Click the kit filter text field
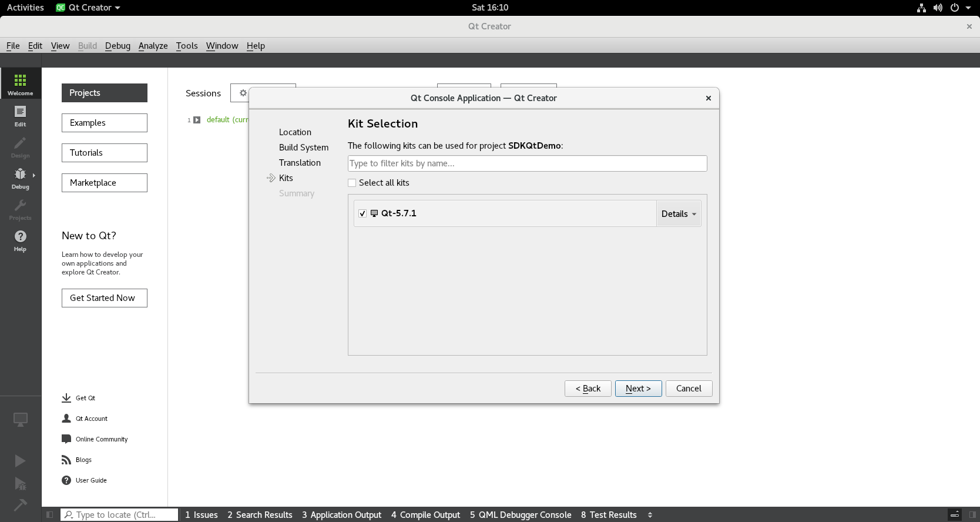980x522 pixels. click(527, 163)
